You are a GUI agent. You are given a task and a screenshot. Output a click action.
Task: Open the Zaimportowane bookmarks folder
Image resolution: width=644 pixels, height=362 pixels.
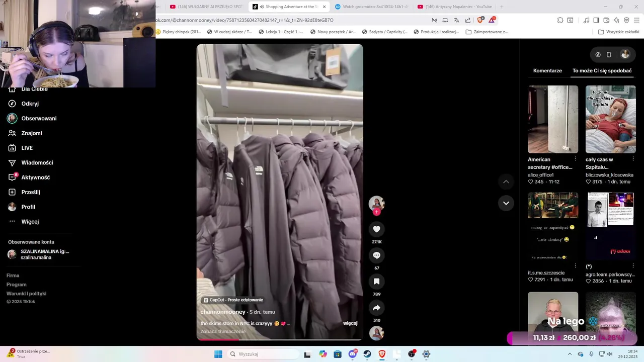click(487, 32)
